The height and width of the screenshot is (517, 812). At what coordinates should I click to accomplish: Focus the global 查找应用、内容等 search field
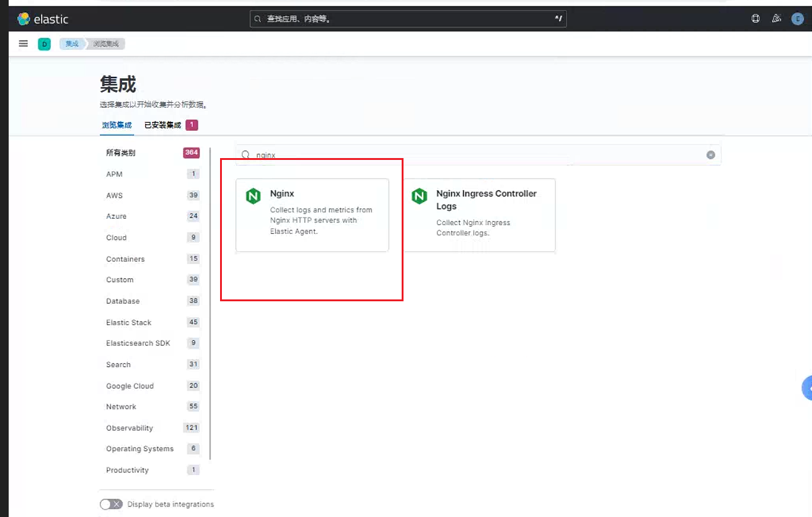pos(408,19)
